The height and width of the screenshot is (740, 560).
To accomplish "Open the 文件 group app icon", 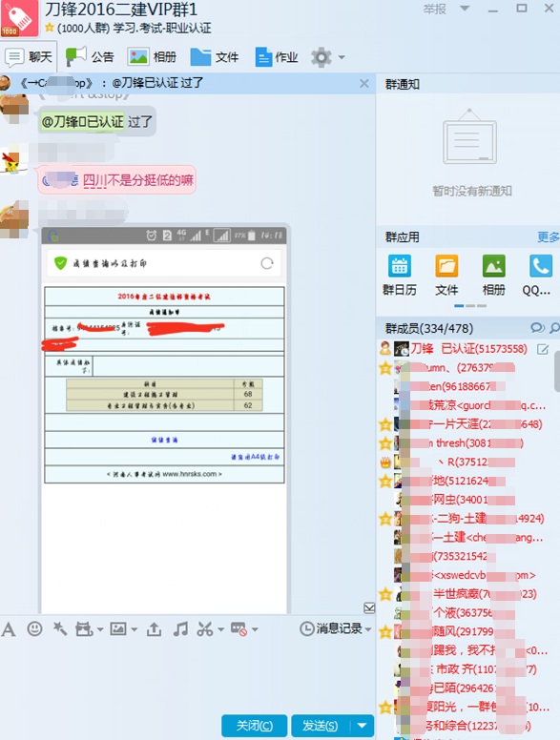I will pyautogui.click(x=446, y=276).
